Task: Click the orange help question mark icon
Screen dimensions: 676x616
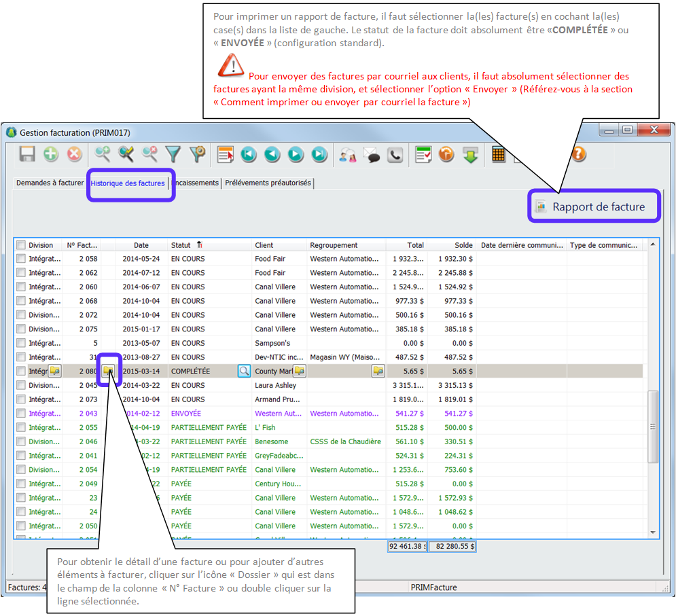Action: (x=578, y=155)
